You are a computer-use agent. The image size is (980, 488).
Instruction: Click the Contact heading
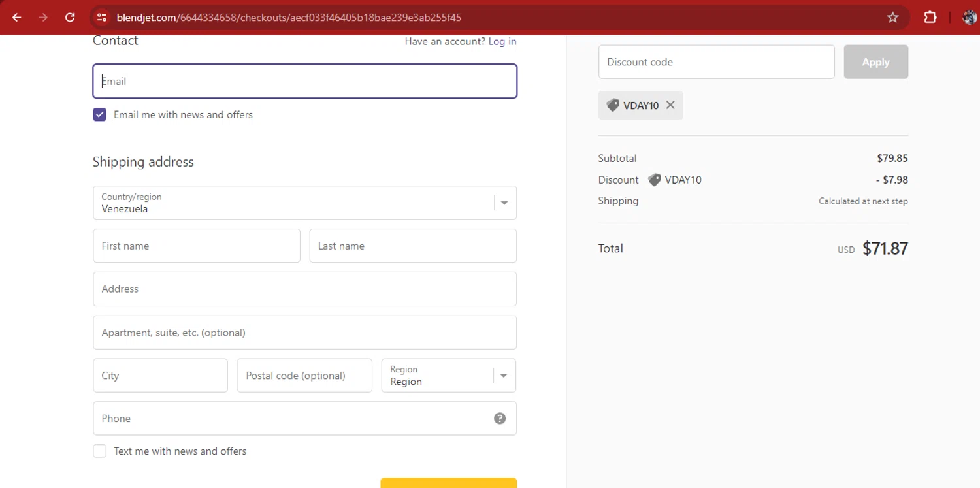click(x=115, y=41)
